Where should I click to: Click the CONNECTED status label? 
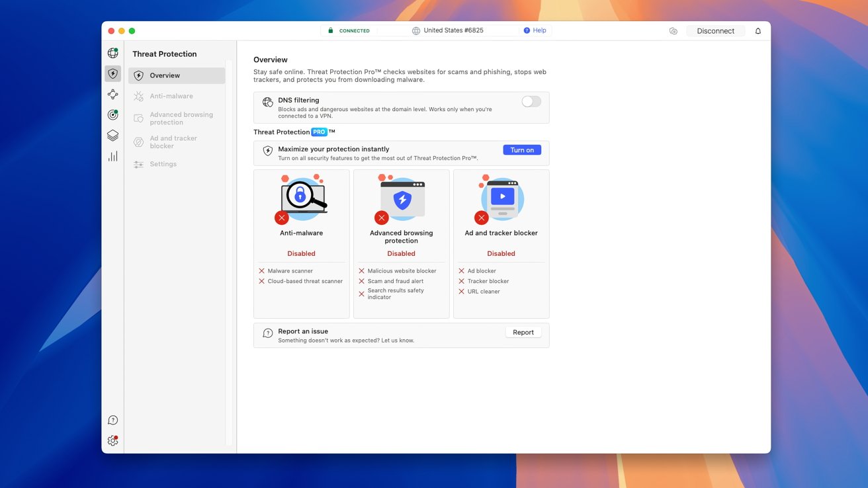[355, 31]
